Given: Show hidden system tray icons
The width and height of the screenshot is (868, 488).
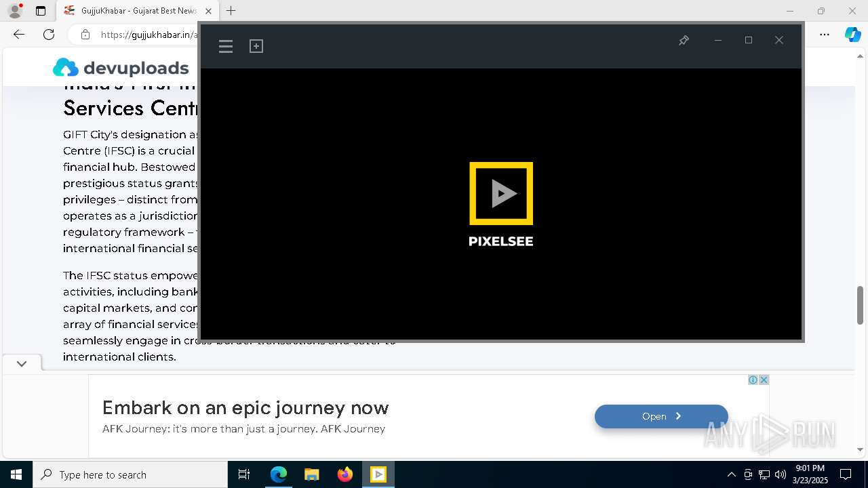Looking at the screenshot, I should point(731,474).
